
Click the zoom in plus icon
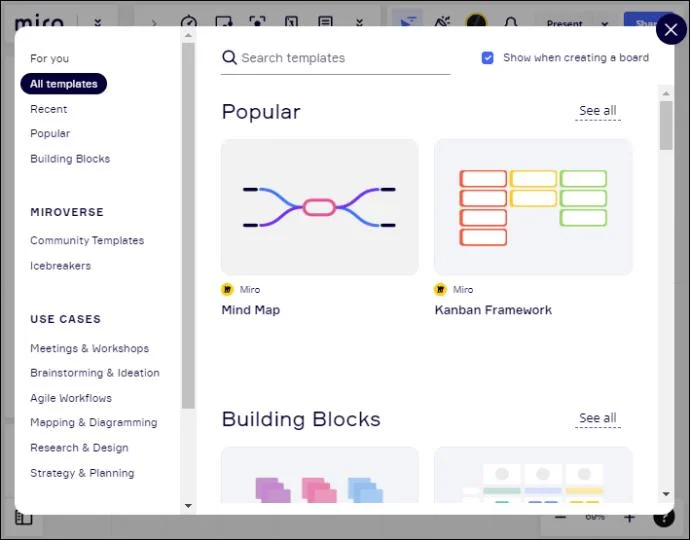tap(629, 517)
